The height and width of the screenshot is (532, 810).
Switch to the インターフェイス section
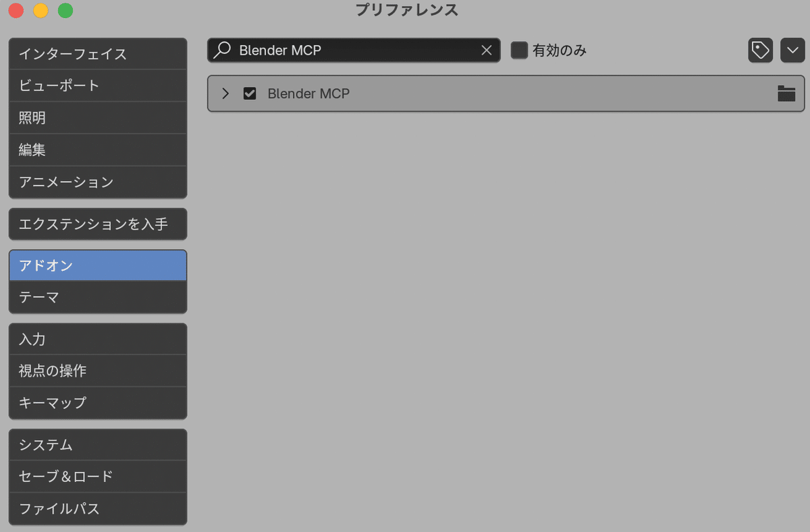point(98,53)
